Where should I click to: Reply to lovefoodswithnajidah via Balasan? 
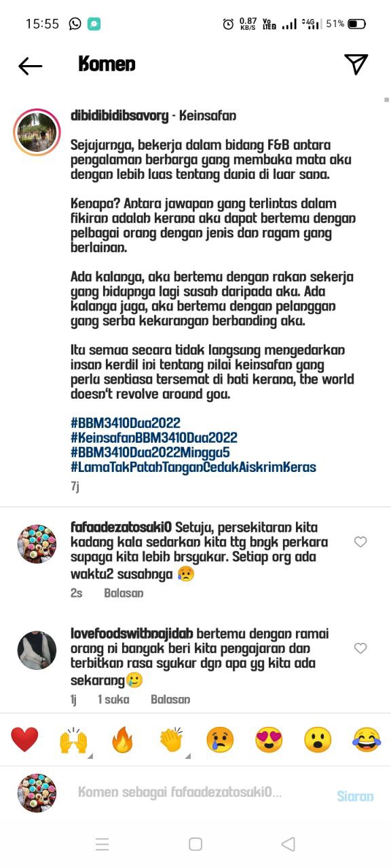(170, 699)
